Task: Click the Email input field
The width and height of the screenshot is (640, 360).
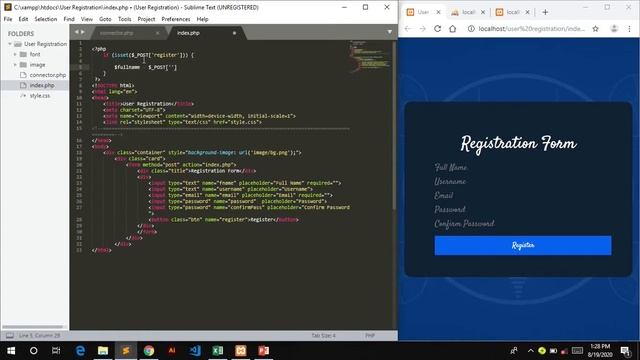Action: (x=523, y=196)
